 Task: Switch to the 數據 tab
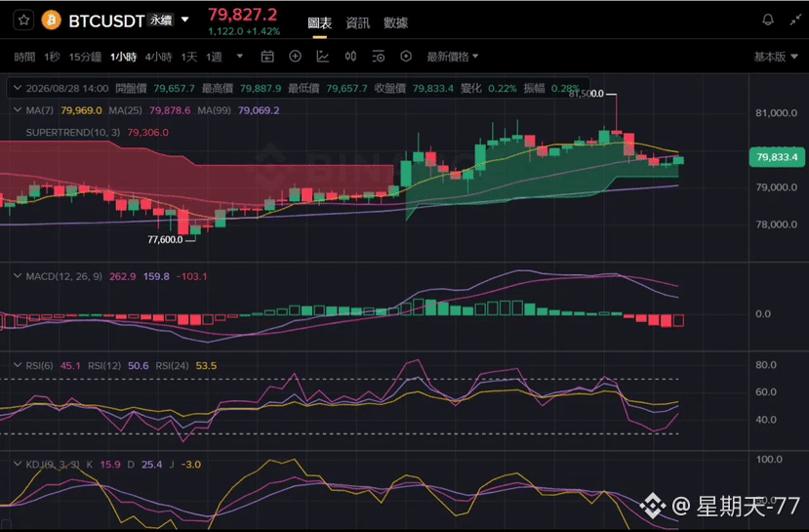(x=396, y=22)
